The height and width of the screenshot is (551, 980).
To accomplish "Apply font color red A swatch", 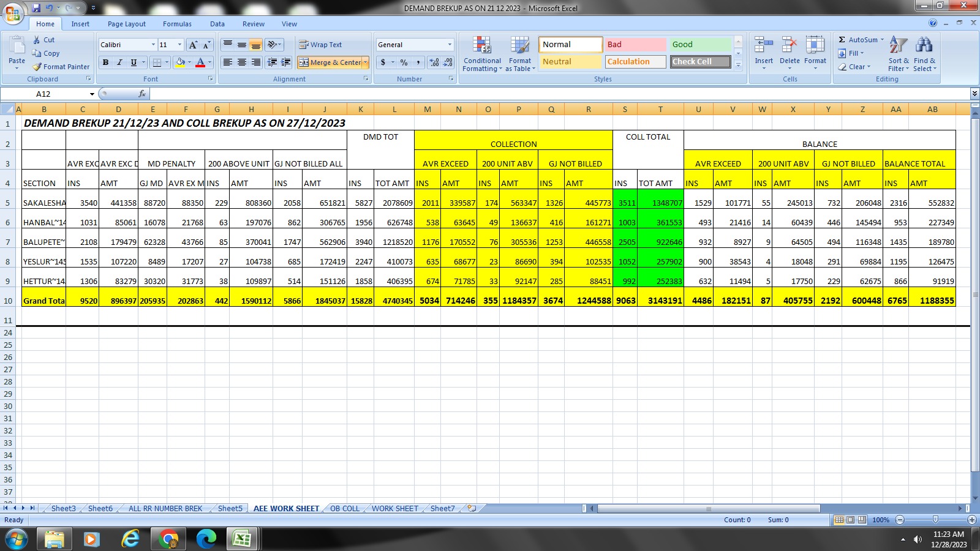I will pos(200,62).
